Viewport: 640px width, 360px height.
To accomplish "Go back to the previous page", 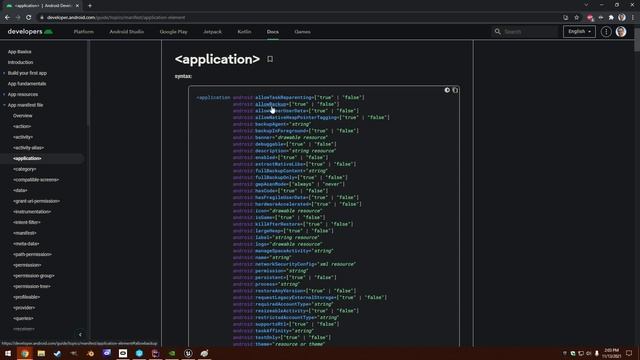I will (7, 18).
